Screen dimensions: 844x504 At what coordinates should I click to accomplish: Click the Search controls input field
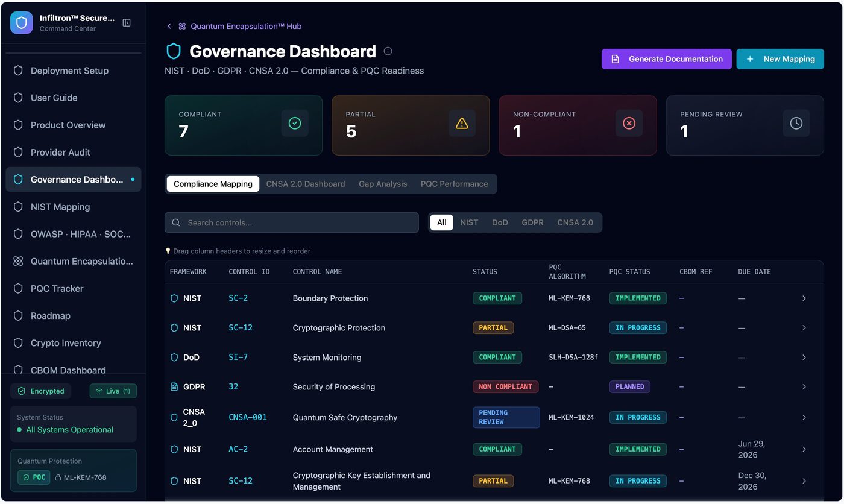point(292,222)
